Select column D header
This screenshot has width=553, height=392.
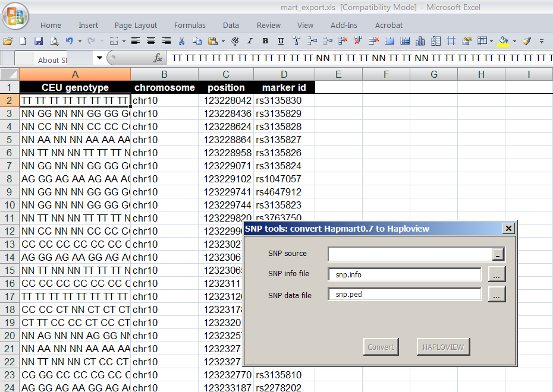pyautogui.click(x=284, y=74)
